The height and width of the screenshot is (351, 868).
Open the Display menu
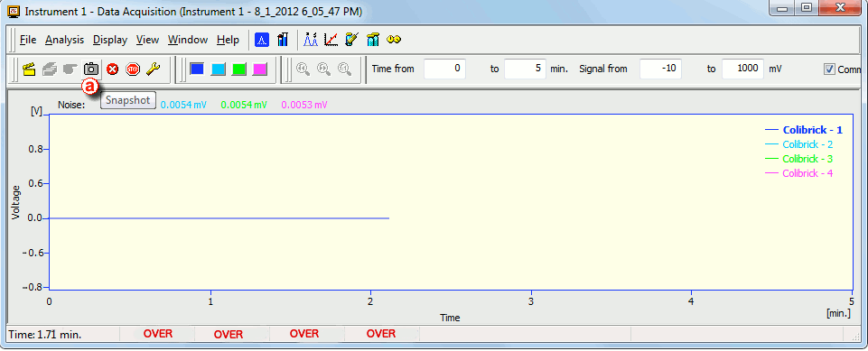point(110,40)
